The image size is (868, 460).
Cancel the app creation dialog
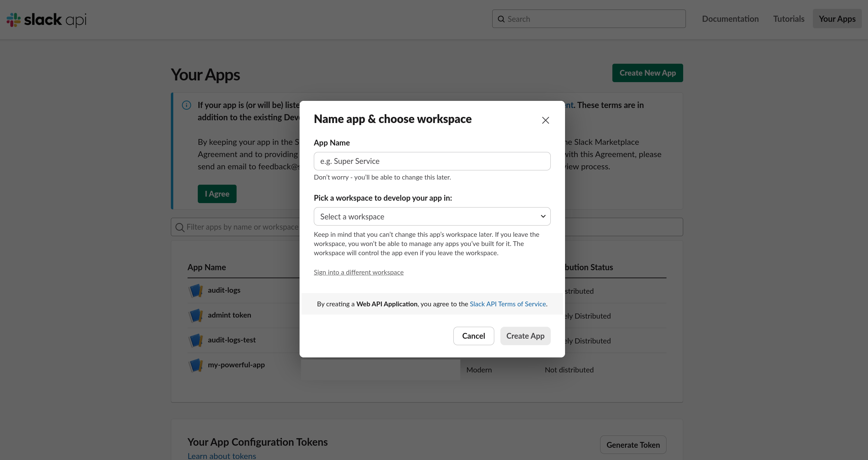click(x=473, y=336)
